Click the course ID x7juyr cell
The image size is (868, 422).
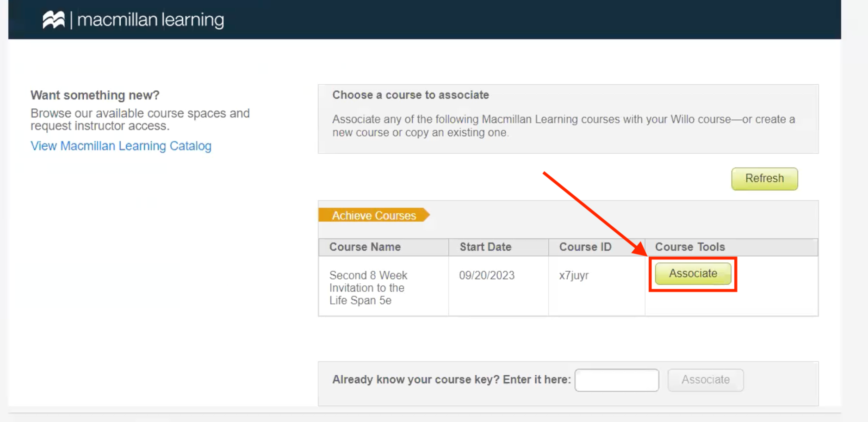click(x=574, y=275)
